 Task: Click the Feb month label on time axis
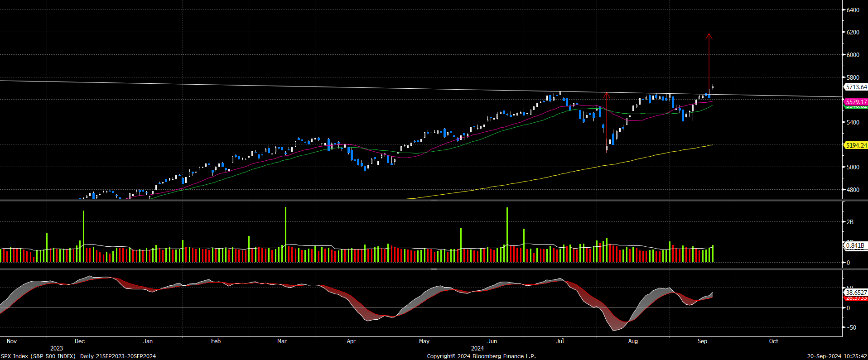(x=216, y=341)
